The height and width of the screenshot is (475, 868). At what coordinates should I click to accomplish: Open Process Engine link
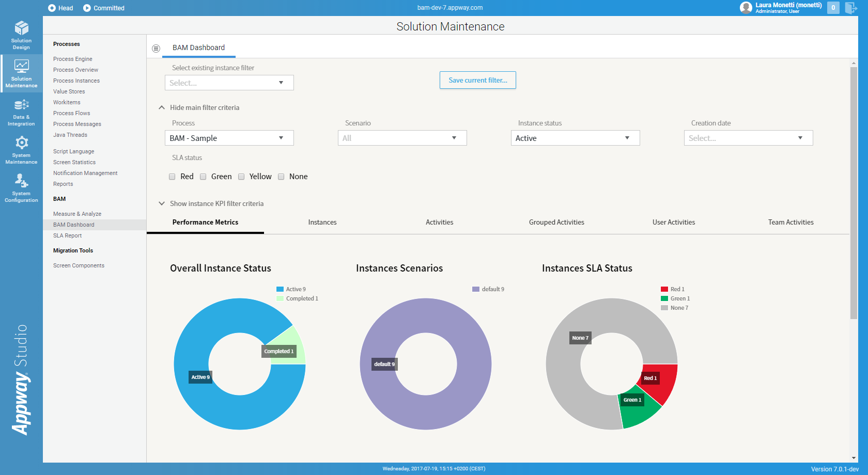73,59
